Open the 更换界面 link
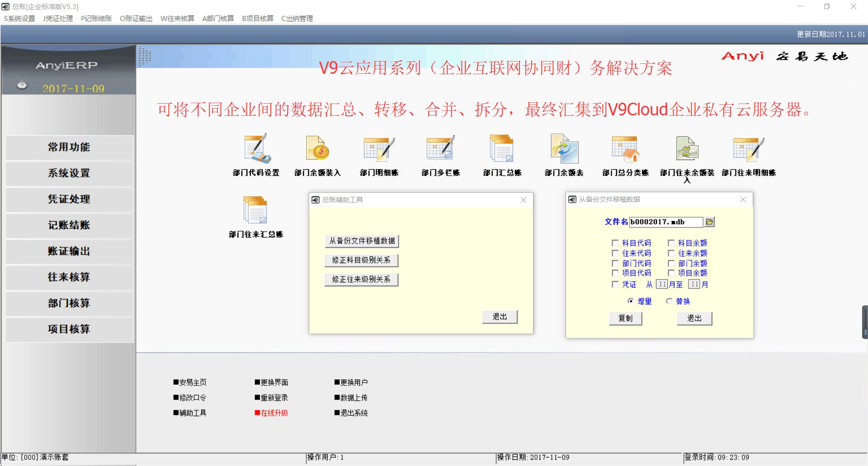The width and height of the screenshot is (868, 466). (271, 382)
